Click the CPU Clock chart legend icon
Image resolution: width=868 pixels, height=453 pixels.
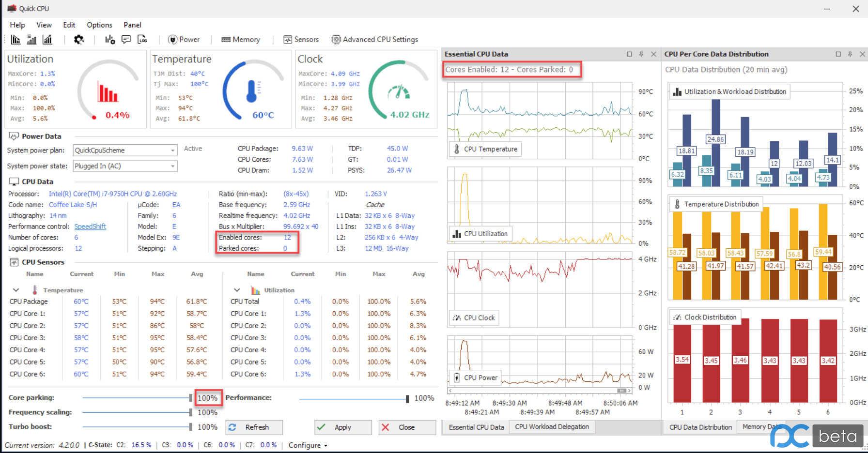457,318
